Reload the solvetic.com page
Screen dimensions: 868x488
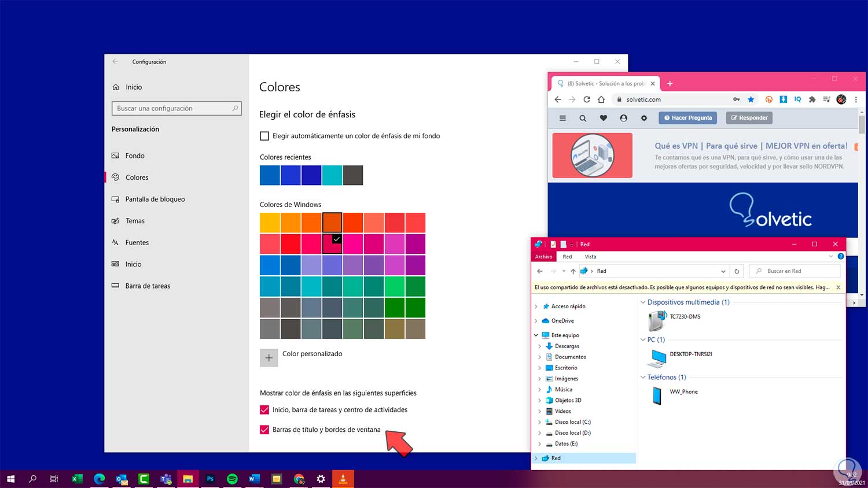pos(587,99)
